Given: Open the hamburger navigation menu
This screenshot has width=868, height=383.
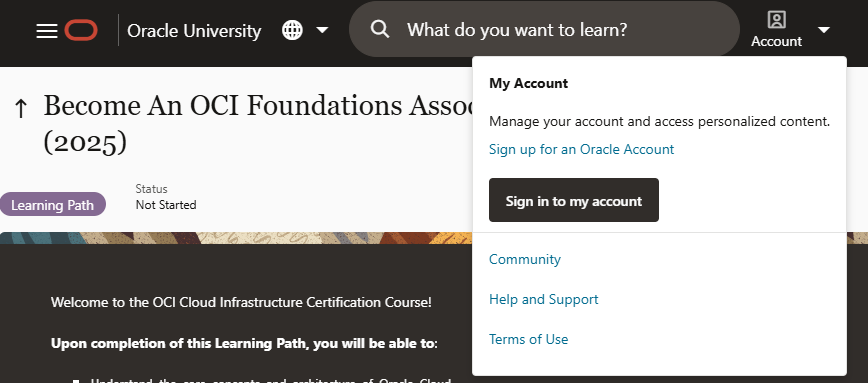Looking at the screenshot, I should coord(46,31).
